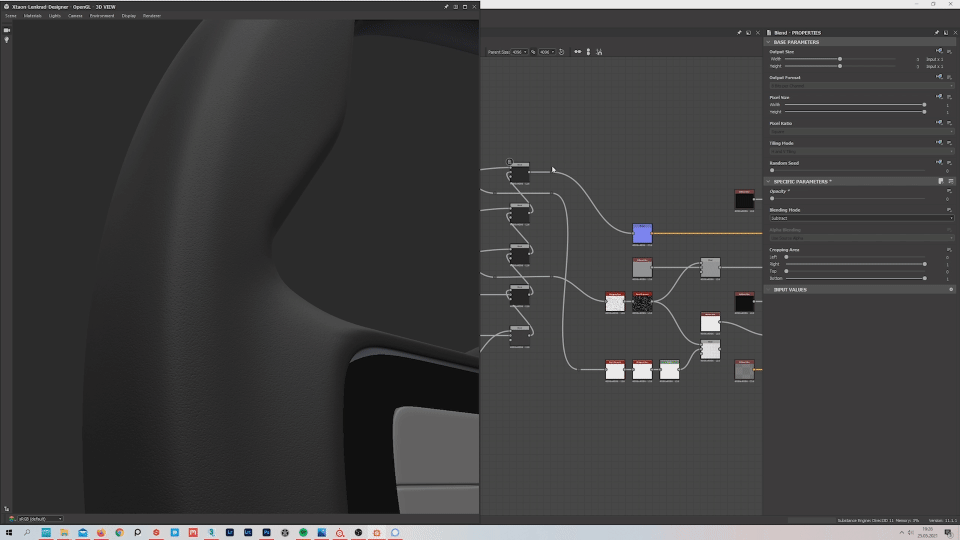Pin the graph view panel
The height and width of the screenshot is (540, 960).
pyautogui.click(x=739, y=32)
